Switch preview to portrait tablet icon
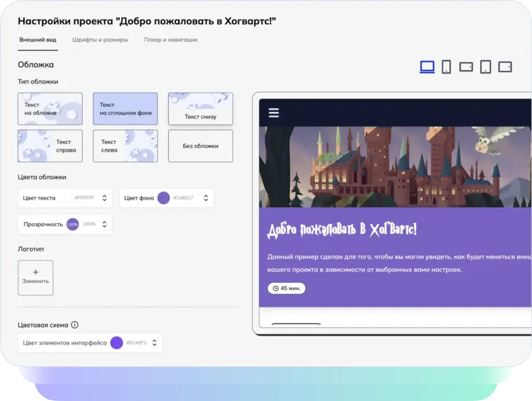 (486, 67)
